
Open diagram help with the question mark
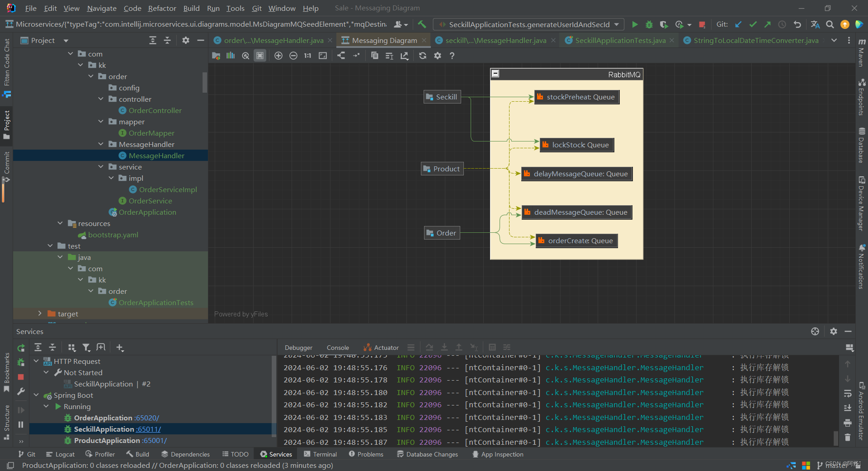pyautogui.click(x=452, y=56)
